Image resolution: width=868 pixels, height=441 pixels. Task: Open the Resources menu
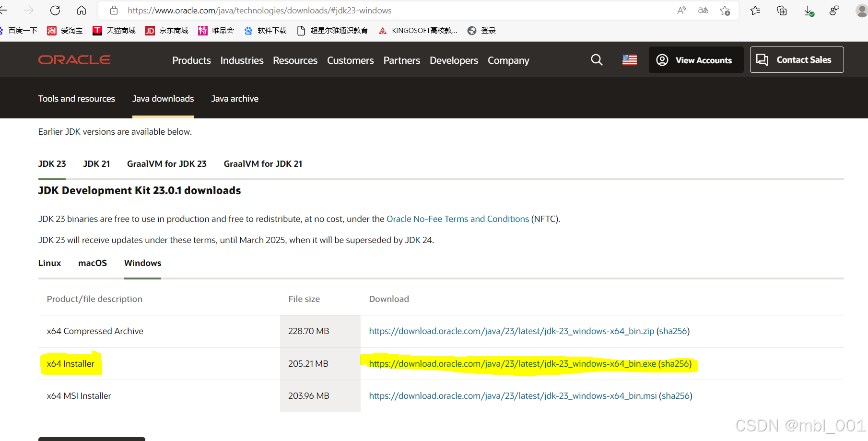(x=295, y=60)
